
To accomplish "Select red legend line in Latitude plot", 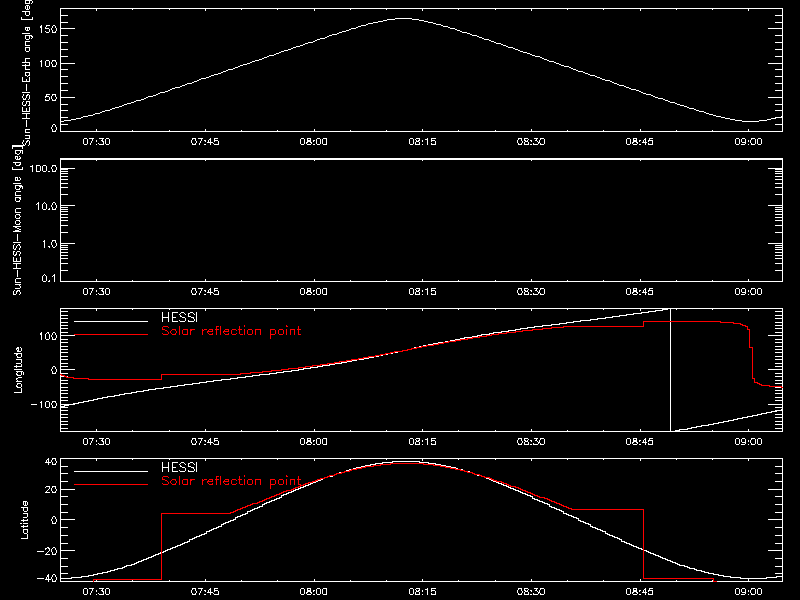I will [111, 485].
